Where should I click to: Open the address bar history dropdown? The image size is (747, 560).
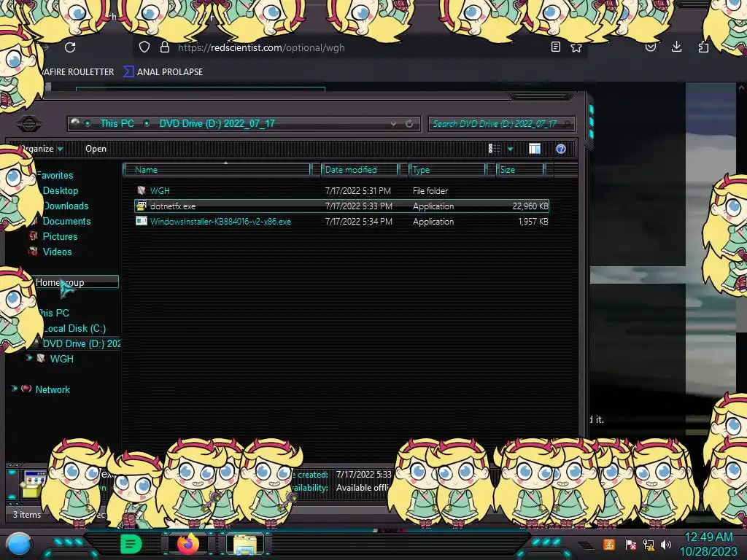pos(393,124)
